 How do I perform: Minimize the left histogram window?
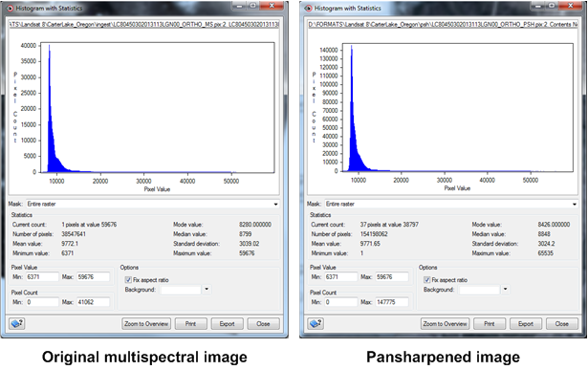(239, 6)
